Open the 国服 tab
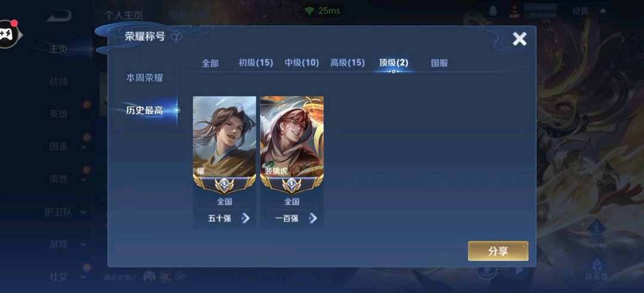Image resolution: width=644 pixels, height=293 pixels. (439, 63)
